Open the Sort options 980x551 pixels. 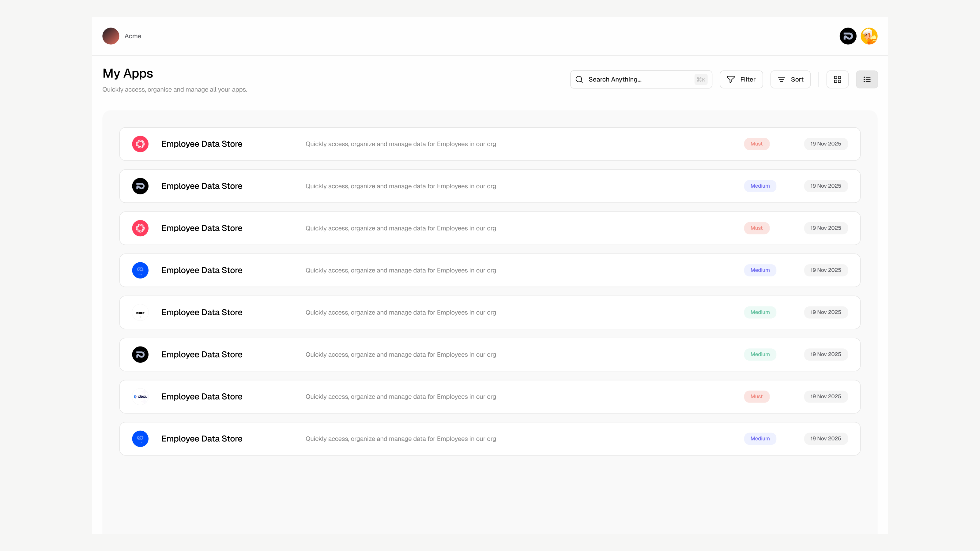pyautogui.click(x=790, y=80)
